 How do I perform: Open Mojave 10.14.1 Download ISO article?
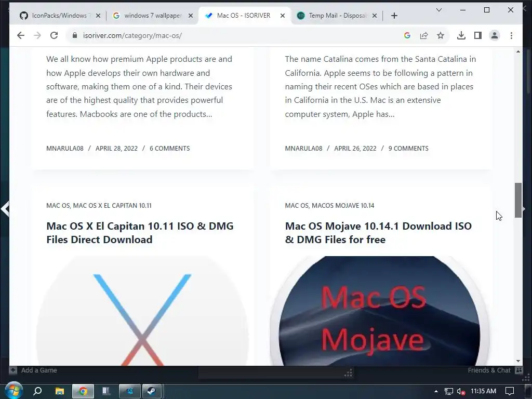coord(378,233)
